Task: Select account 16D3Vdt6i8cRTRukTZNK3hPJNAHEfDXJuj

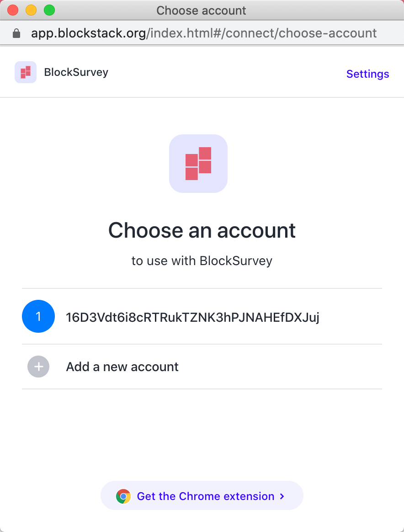Action: 193,316
